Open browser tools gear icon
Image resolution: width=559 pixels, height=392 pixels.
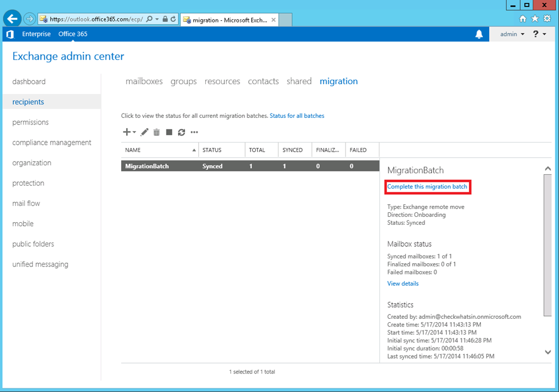(x=547, y=19)
